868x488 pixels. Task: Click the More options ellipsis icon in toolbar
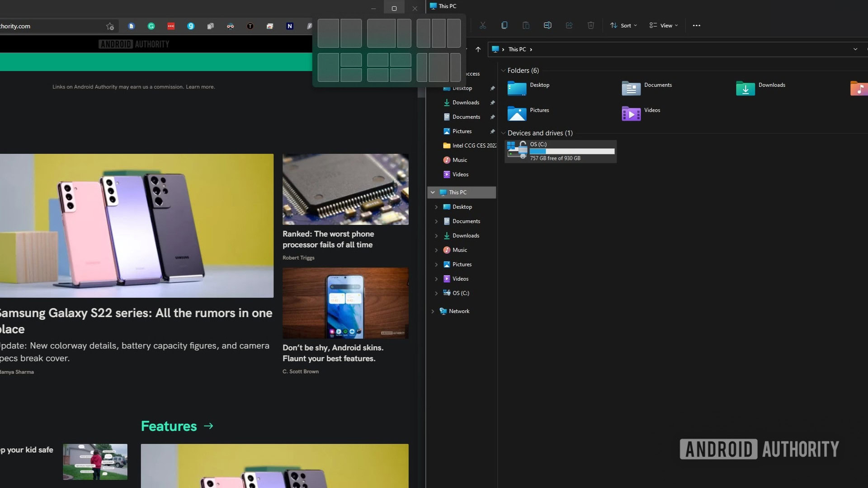pyautogui.click(x=696, y=25)
